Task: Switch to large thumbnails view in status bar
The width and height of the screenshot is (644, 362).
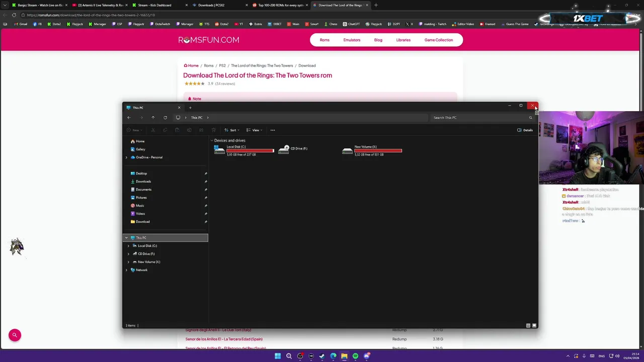Action: 534,326
